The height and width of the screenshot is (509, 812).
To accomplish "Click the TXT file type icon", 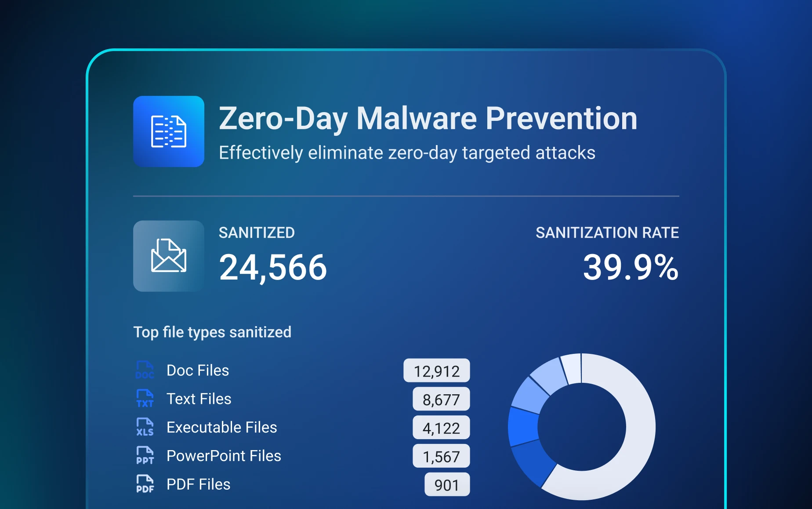I will coord(145,399).
